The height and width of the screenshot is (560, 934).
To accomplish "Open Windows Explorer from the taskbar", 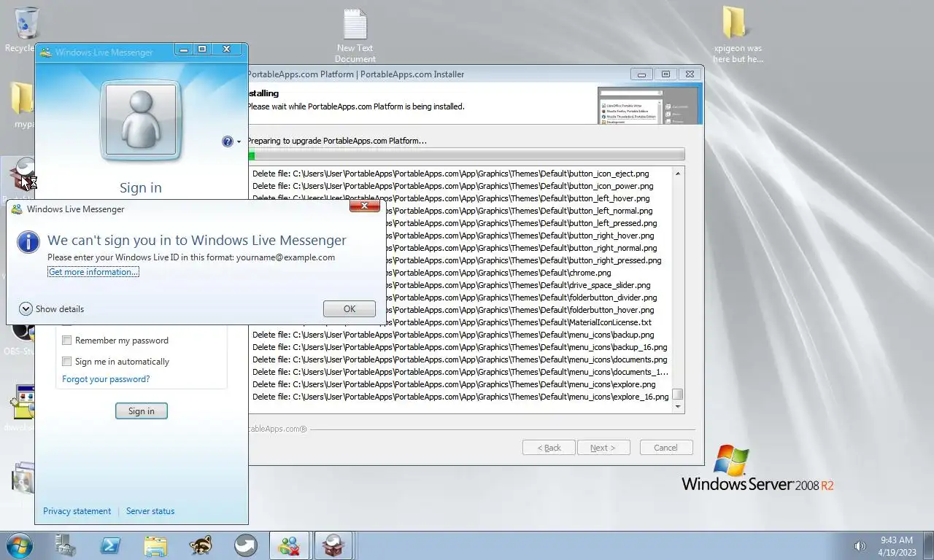I will point(155,545).
